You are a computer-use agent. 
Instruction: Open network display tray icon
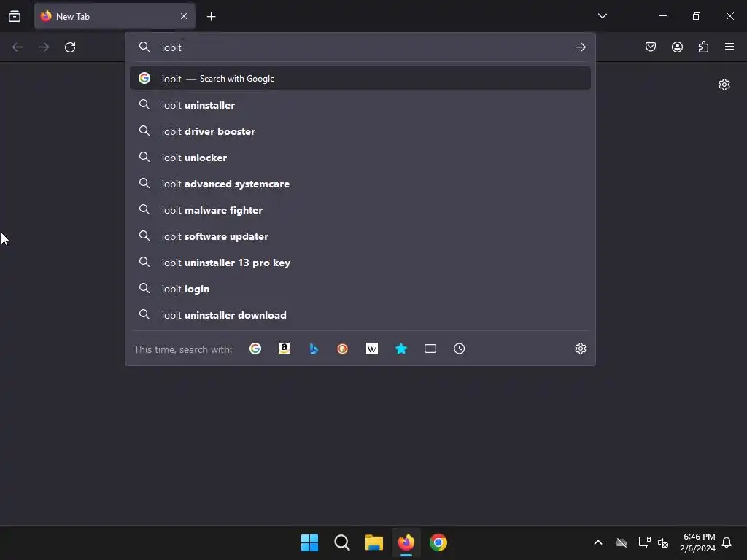click(x=645, y=542)
